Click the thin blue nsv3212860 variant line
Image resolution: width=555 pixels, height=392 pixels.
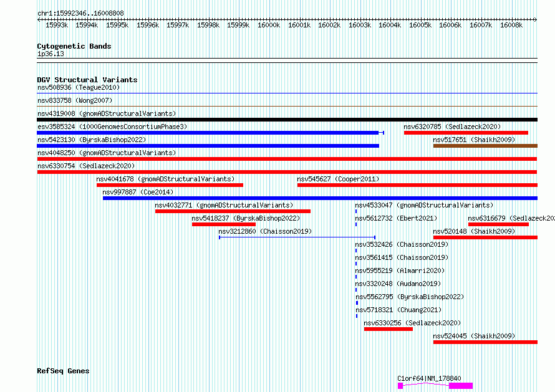tap(297, 237)
